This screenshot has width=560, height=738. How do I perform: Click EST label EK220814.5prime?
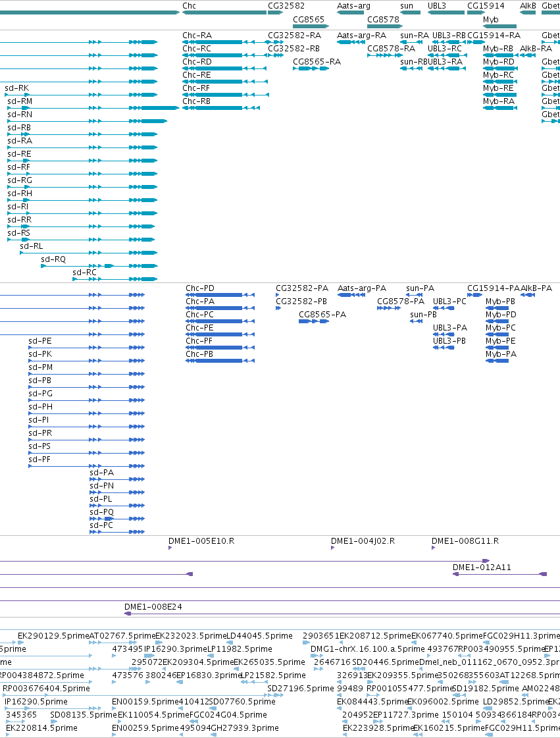click(x=41, y=728)
